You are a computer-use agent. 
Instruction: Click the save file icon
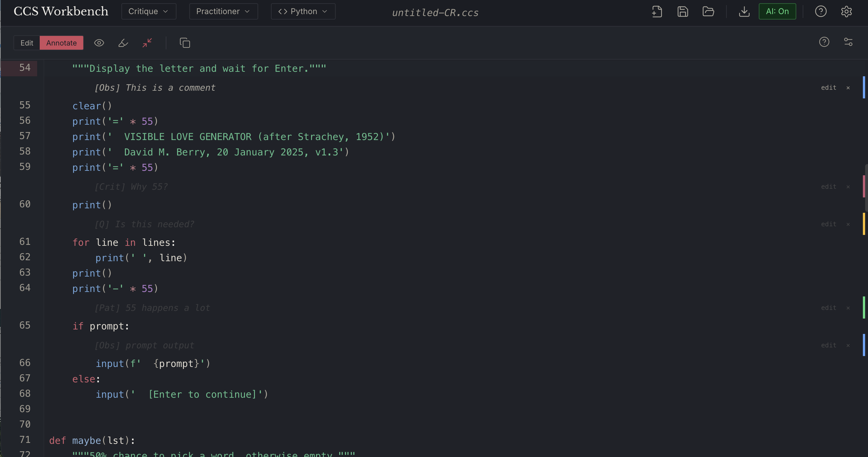[x=682, y=12]
